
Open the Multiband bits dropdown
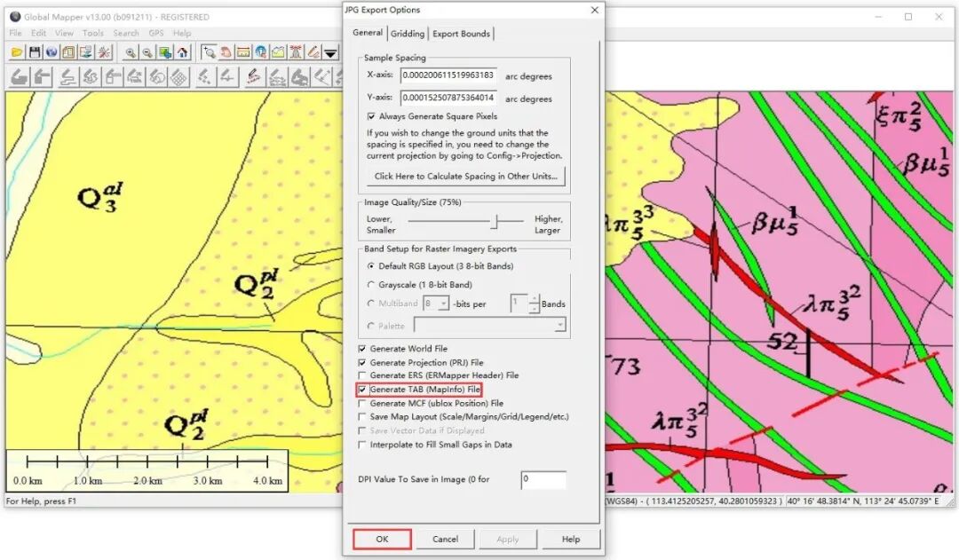pos(443,304)
